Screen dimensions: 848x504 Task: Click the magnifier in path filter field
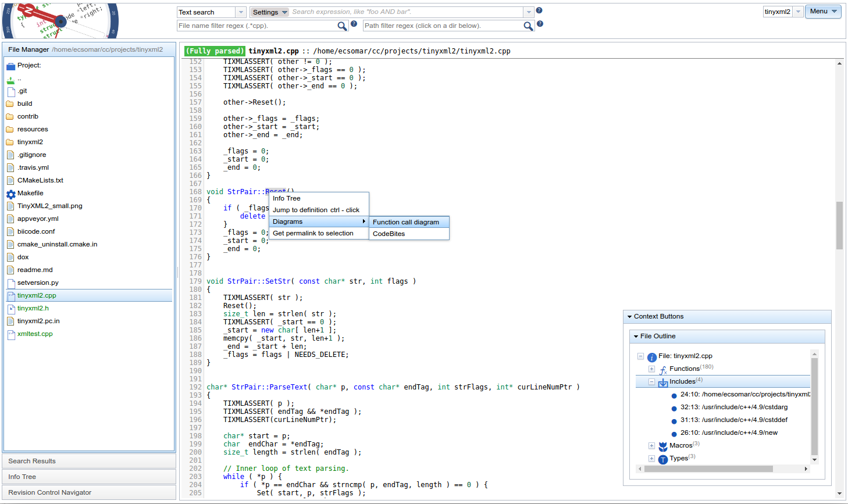(x=528, y=26)
